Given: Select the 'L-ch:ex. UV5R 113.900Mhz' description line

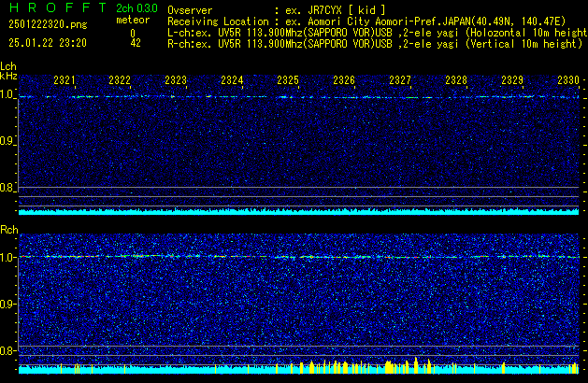Looking at the screenshot, I should (378, 33).
